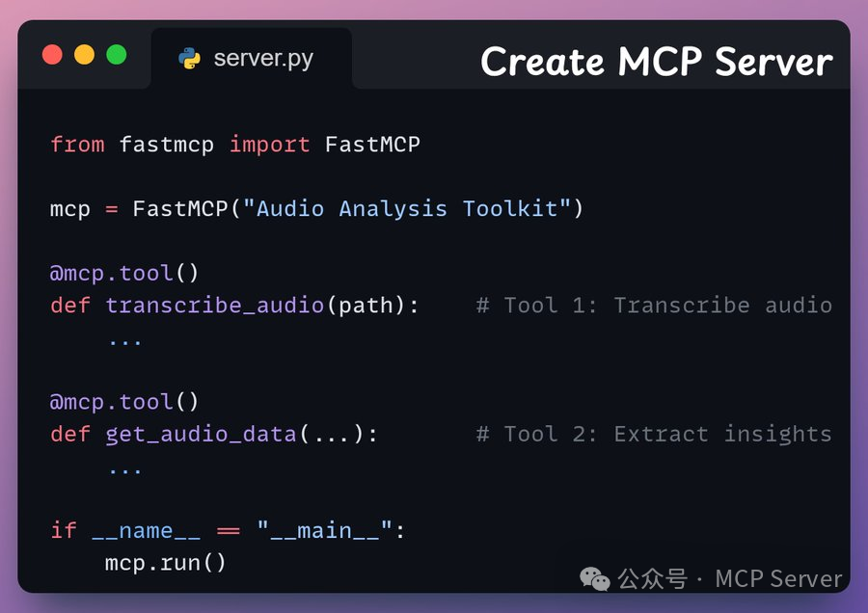Click the get_audio_data function name
The width and height of the screenshot is (868, 613).
(x=201, y=435)
